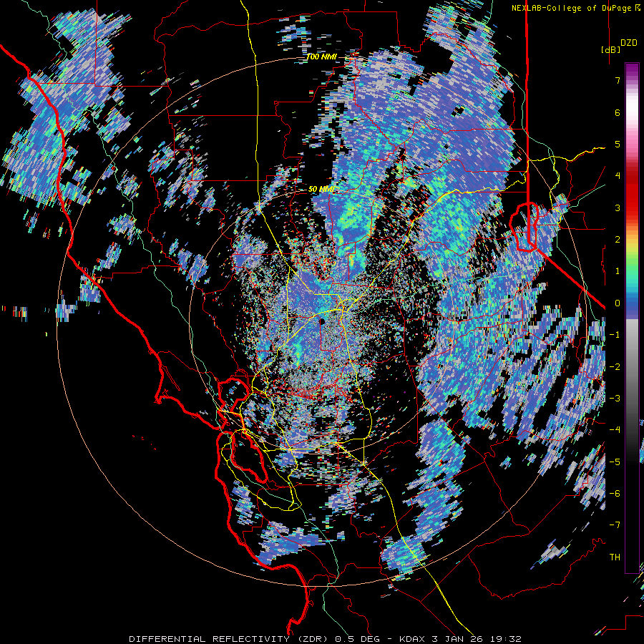Click the 2 value on the color scale
Screen dimensions: 644x644
click(618, 240)
